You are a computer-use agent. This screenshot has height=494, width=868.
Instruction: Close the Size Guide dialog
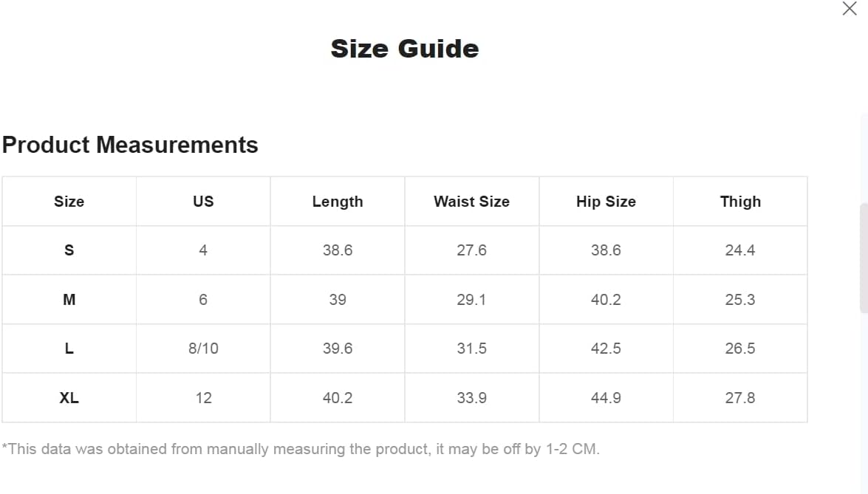(x=850, y=8)
